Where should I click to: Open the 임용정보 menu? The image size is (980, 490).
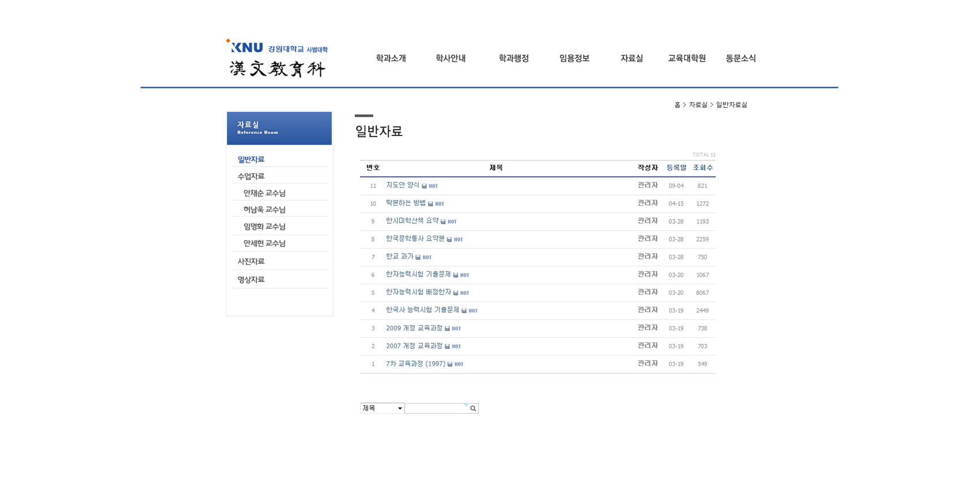[574, 58]
